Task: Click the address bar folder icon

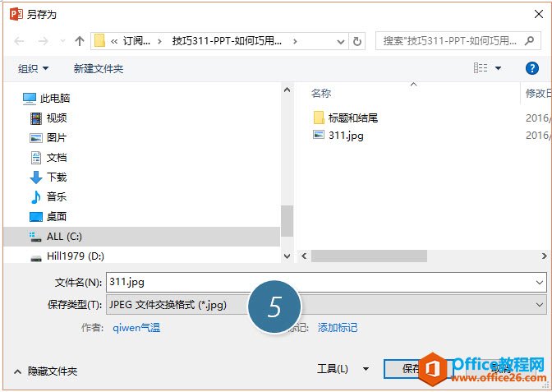Action: point(99,41)
